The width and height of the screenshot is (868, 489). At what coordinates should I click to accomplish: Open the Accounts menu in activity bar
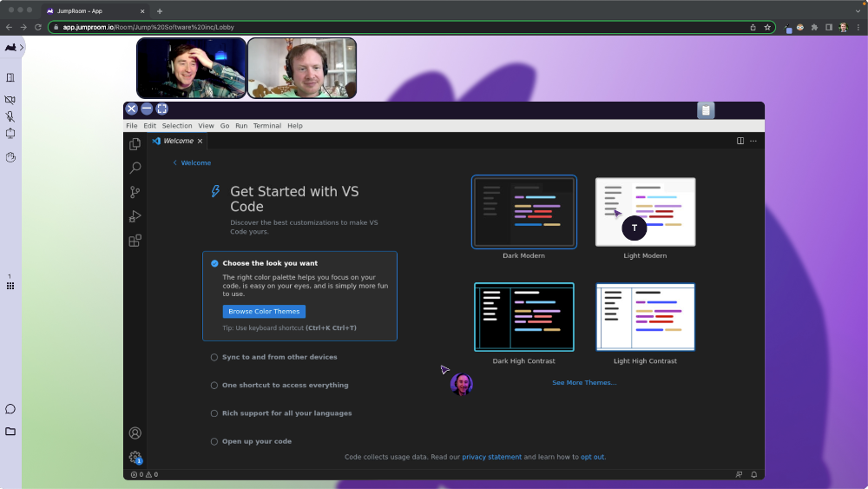(x=135, y=433)
